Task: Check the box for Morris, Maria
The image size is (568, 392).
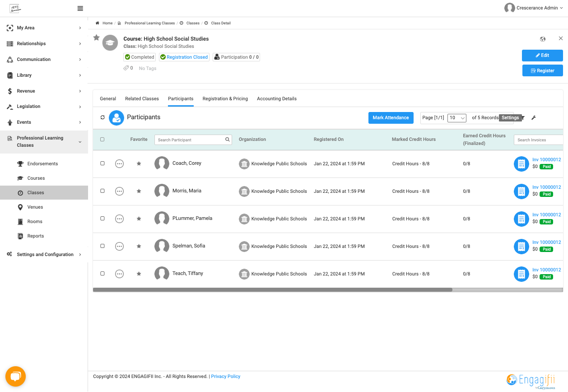Action: [x=102, y=191]
